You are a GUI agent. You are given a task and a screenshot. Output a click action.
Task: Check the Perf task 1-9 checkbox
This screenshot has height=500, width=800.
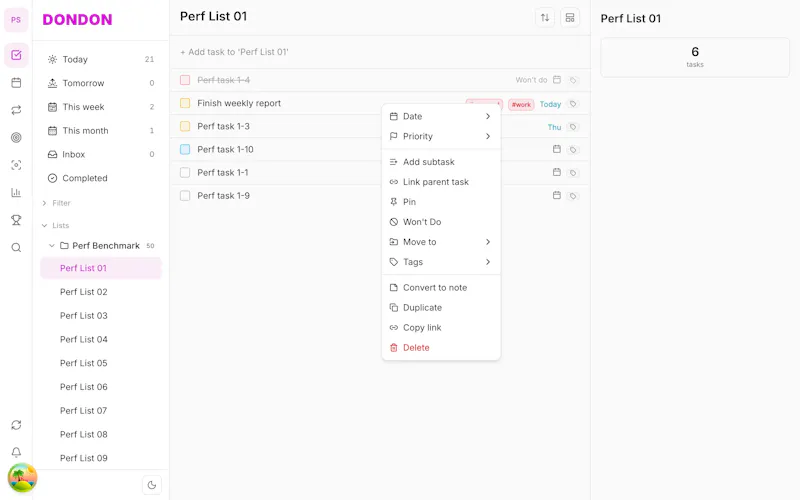click(x=185, y=196)
